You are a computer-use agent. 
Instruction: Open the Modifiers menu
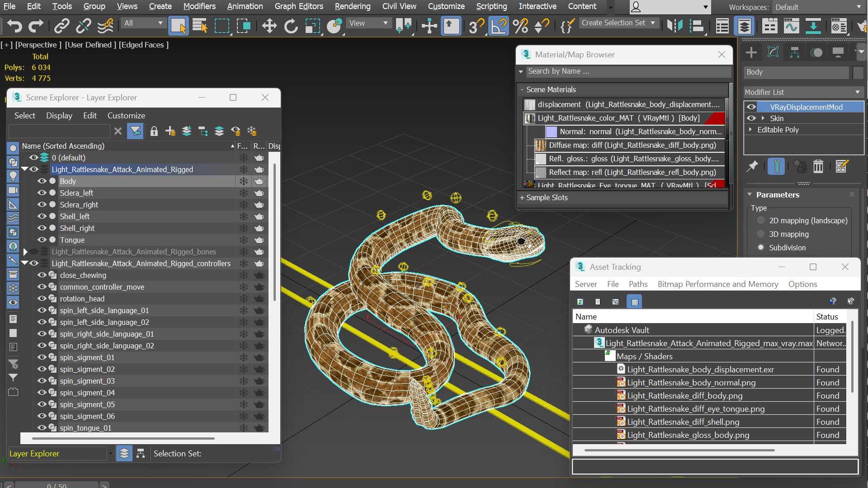click(199, 6)
